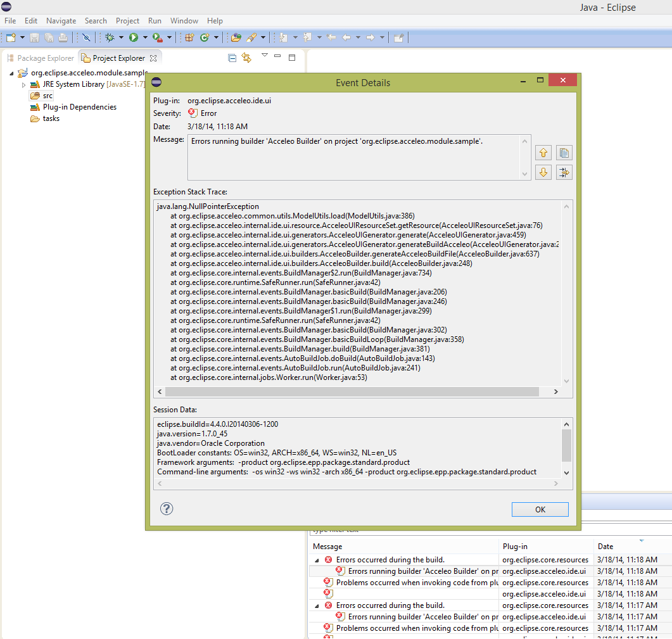
Task: Open the File menu
Action: [10, 20]
